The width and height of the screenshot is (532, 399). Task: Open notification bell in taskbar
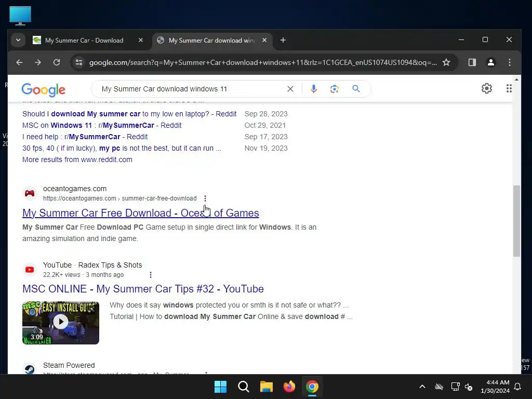[x=518, y=387]
